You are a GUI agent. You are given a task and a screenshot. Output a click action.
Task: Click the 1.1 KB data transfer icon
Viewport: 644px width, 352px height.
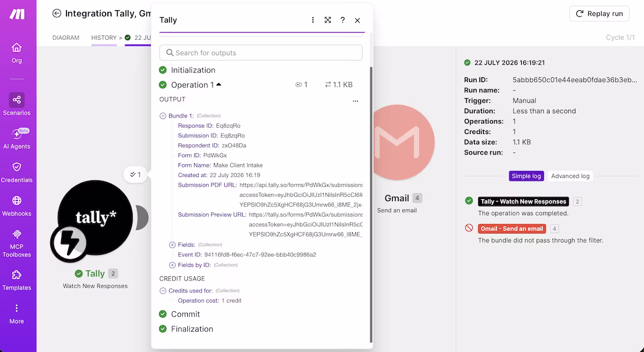click(328, 85)
